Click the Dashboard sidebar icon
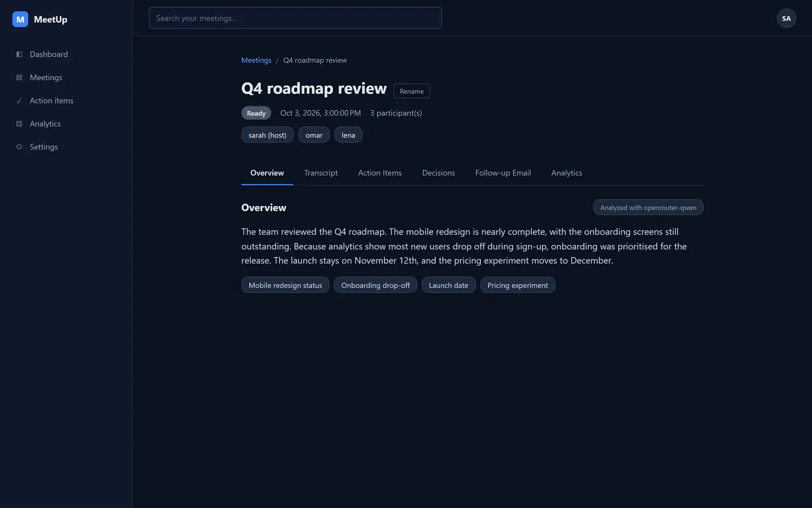812x508 pixels. pos(19,54)
